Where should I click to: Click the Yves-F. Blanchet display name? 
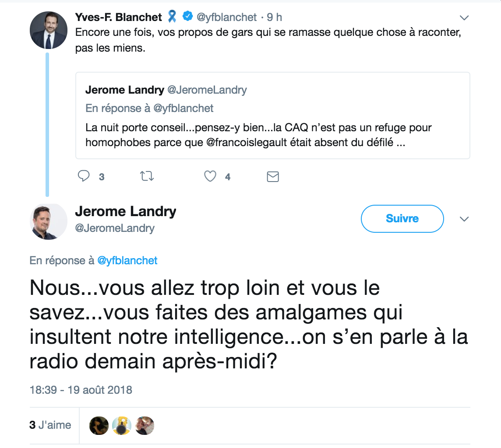tap(118, 17)
